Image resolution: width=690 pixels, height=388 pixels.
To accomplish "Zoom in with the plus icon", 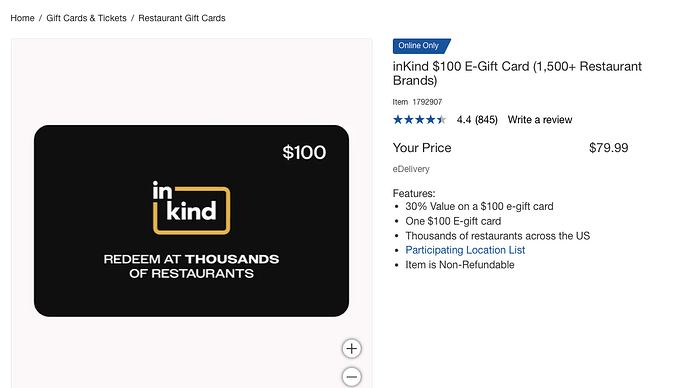I will click(x=352, y=348).
